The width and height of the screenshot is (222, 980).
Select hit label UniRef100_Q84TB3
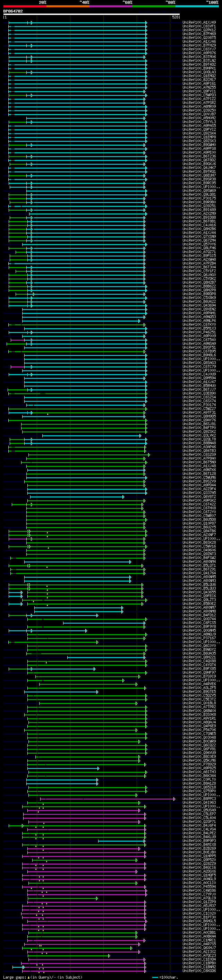(199, 451)
